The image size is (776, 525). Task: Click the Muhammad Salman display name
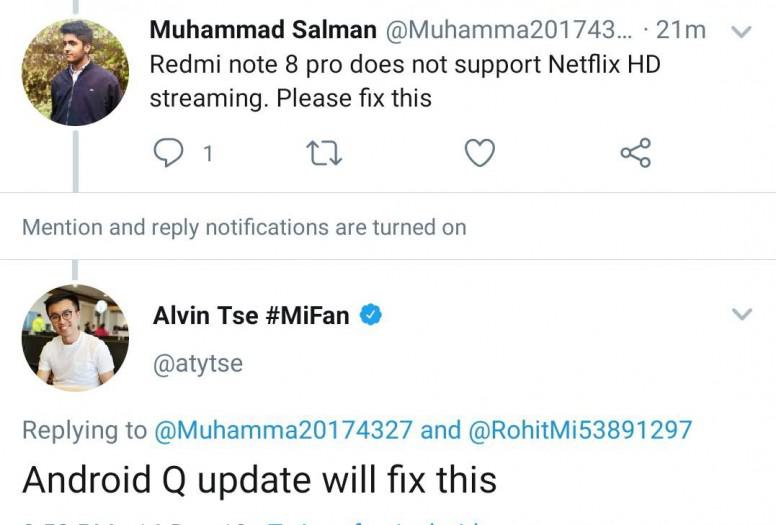[262, 30]
